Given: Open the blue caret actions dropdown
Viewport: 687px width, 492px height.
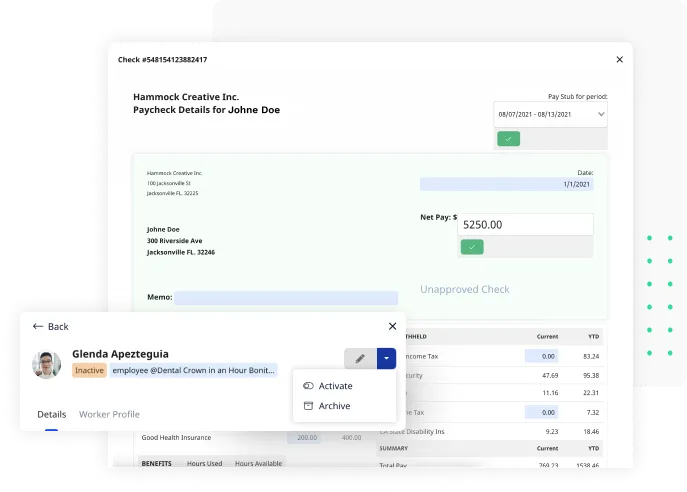Looking at the screenshot, I should 386,358.
